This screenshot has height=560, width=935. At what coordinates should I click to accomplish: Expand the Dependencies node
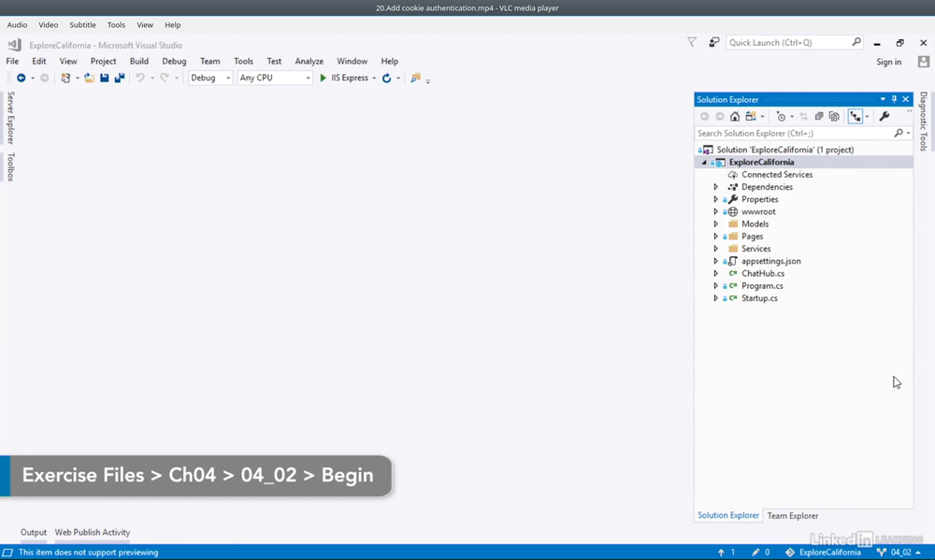pos(716,187)
